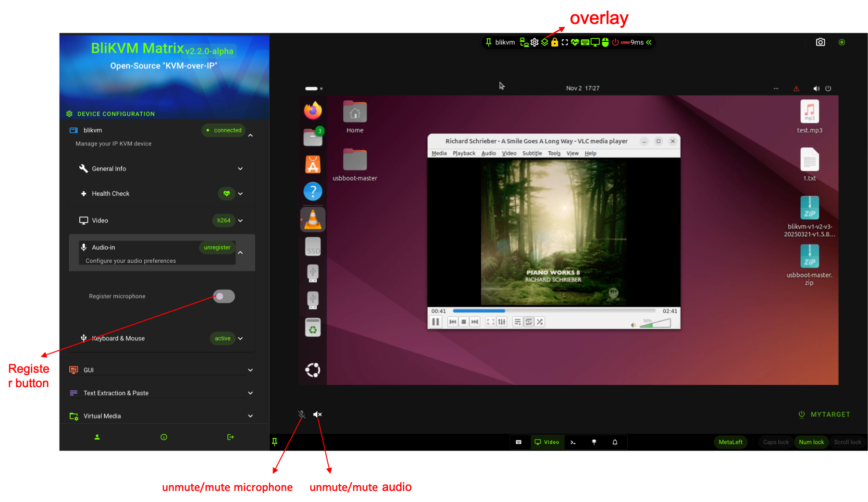Click the yellow lock icon in the overlay
This screenshot has width=868, height=502.
555,42
